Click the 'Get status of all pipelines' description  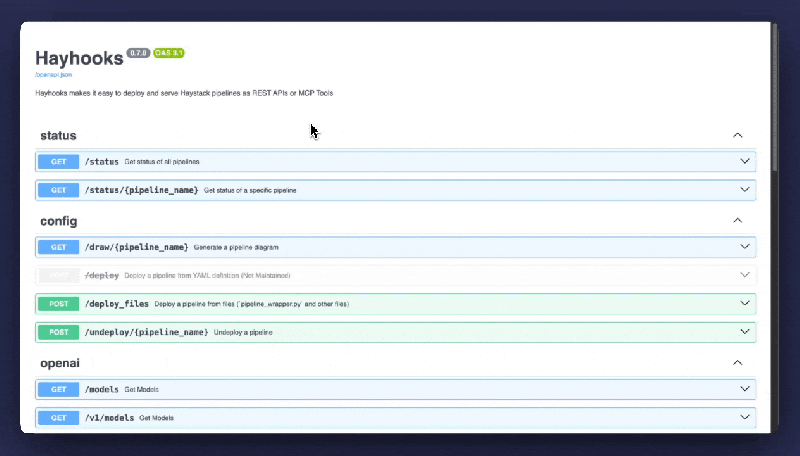162,162
